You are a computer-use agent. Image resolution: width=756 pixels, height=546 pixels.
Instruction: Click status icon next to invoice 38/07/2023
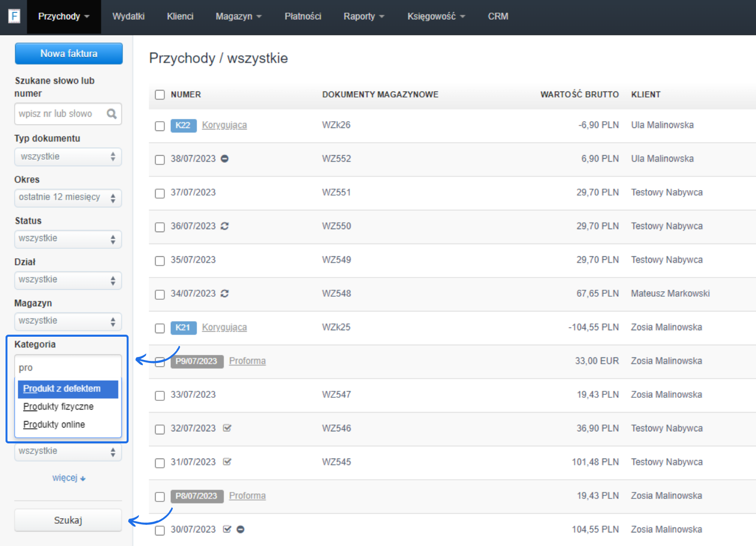[225, 159]
